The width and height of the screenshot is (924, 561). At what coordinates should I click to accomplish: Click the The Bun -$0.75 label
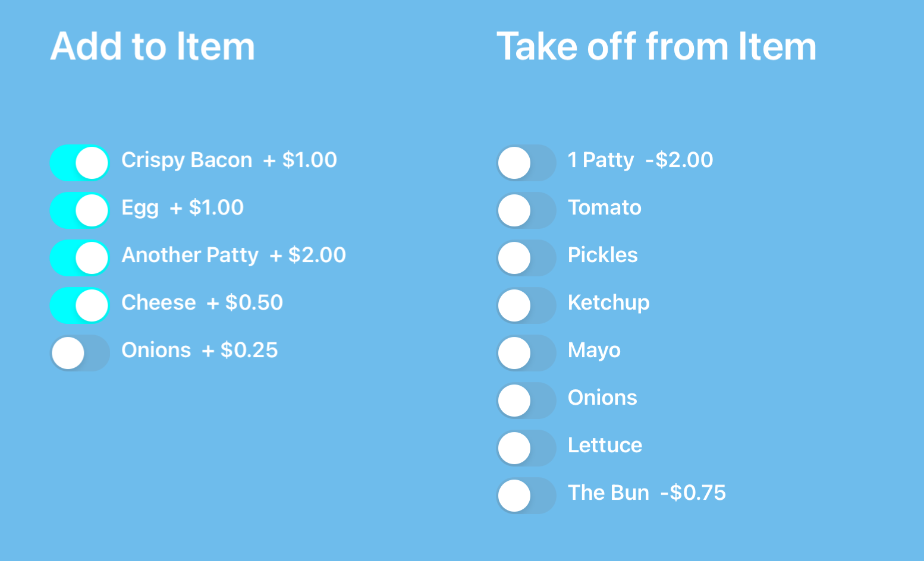tap(646, 493)
